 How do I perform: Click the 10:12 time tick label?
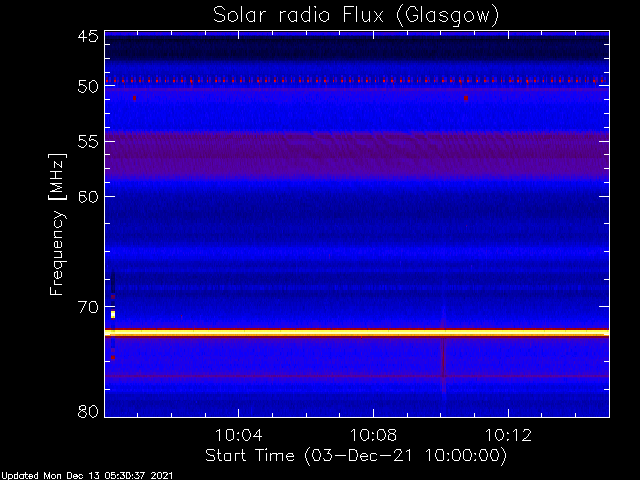tap(508, 435)
